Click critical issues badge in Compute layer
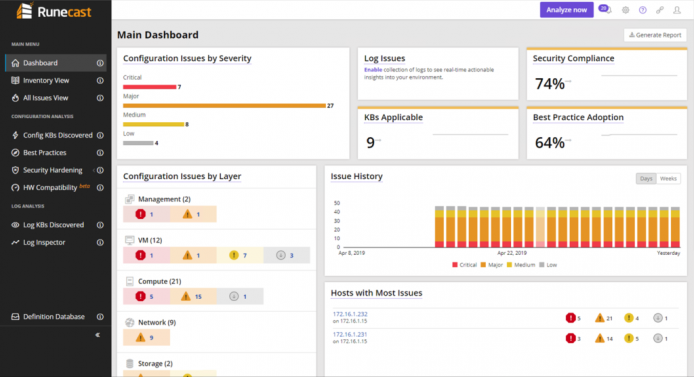The width and height of the screenshot is (694, 377). click(146, 296)
